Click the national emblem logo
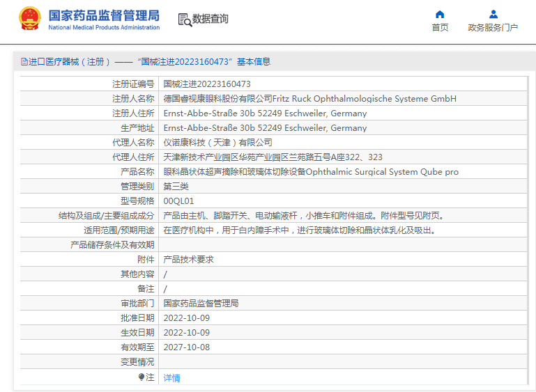The width and height of the screenshot is (536, 392). pyautogui.click(x=30, y=18)
